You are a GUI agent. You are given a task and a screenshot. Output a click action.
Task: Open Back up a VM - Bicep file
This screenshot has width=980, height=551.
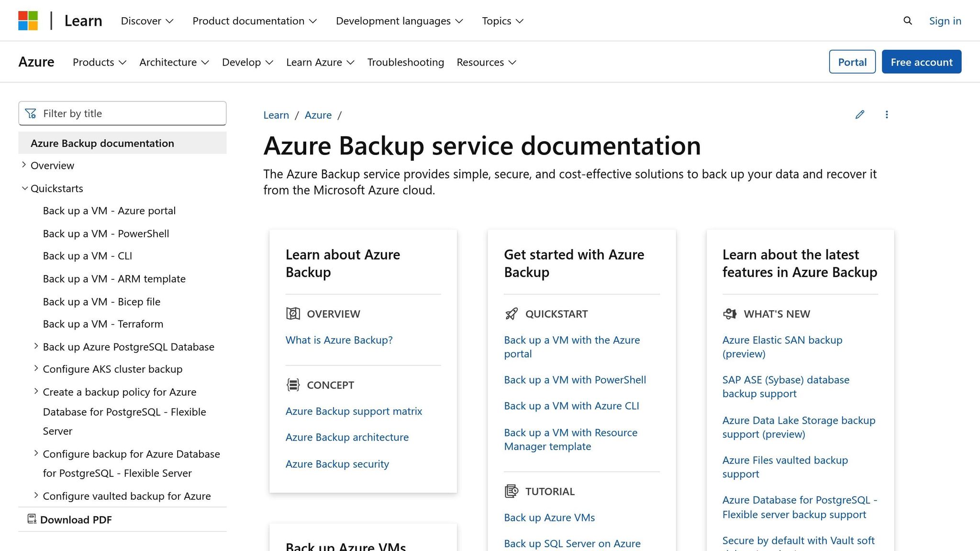click(x=101, y=302)
